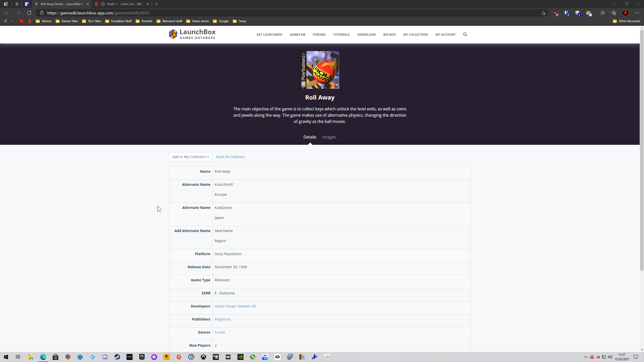The height and width of the screenshot is (362, 644).
Task: Click the uBlock Origin extension icon
Action: pos(555,13)
